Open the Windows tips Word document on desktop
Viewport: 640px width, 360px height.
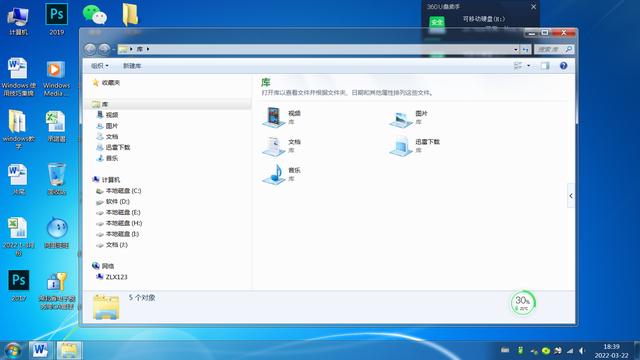click(x=18, y=77)
